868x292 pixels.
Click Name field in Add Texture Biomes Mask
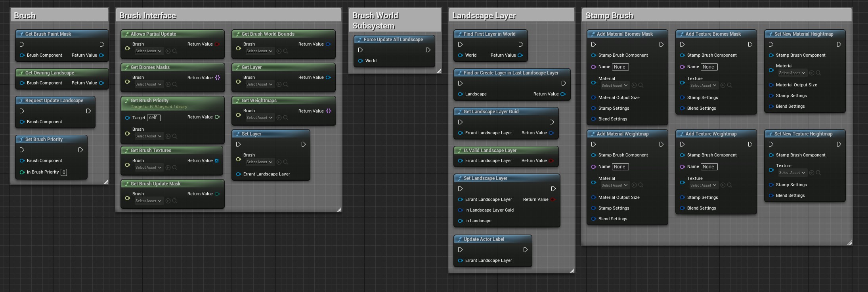(x=709, y=67)
